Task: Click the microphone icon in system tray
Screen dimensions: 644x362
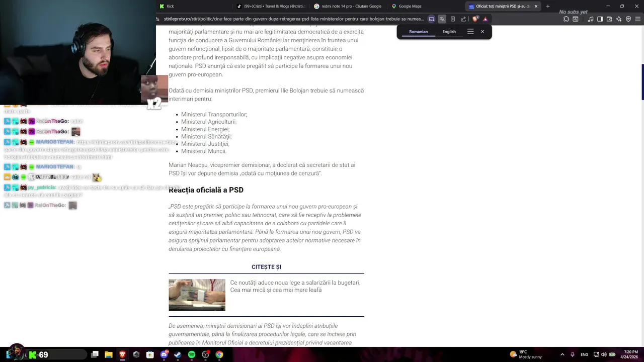Action: point(573,354)
